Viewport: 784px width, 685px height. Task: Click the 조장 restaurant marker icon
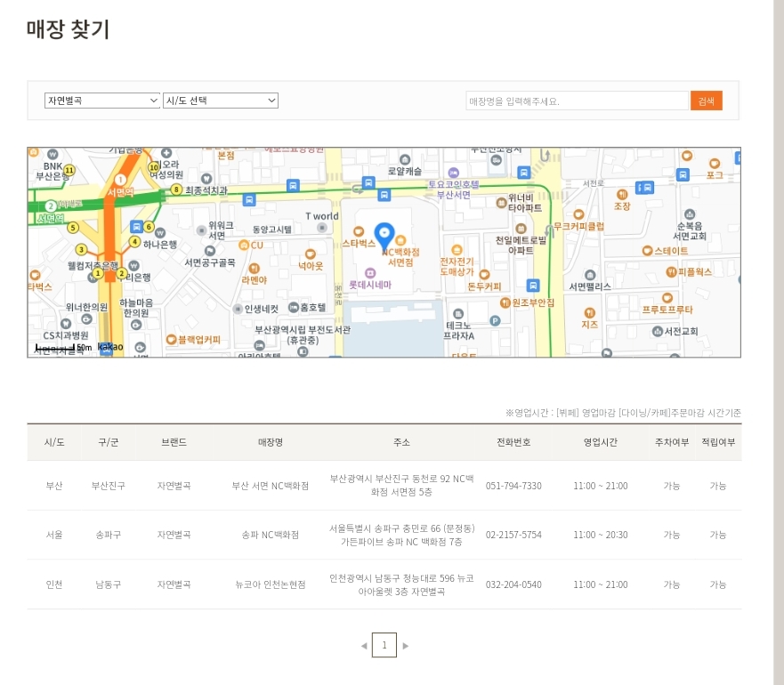[x=621, y=194]
